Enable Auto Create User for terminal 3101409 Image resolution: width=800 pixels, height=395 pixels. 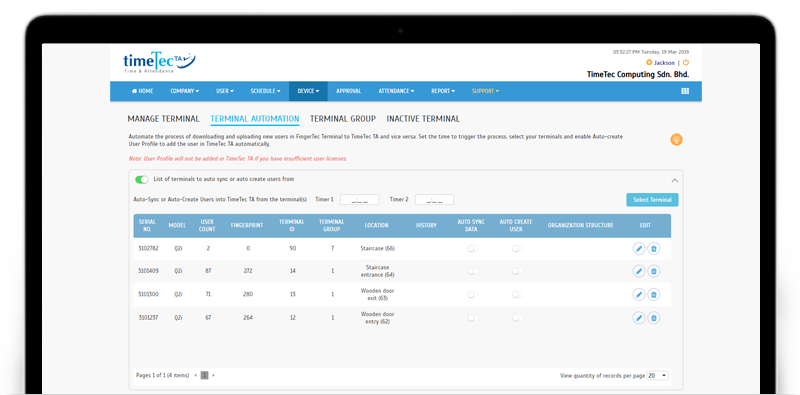[518, 271]
